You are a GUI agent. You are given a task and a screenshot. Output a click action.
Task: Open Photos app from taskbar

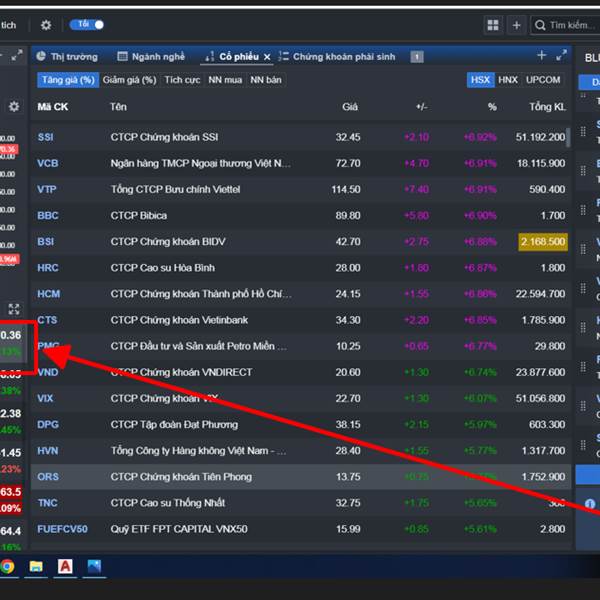click(x=94, y=566)
